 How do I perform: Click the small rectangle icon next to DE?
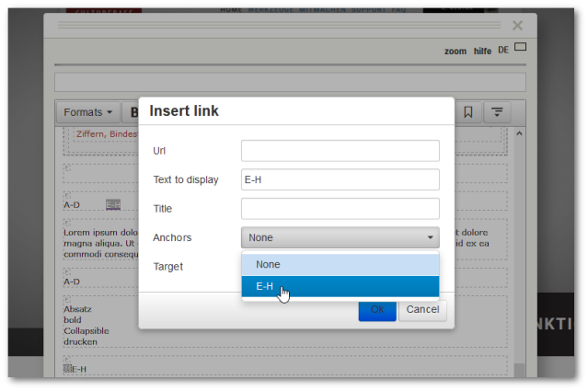pos(520,47)
